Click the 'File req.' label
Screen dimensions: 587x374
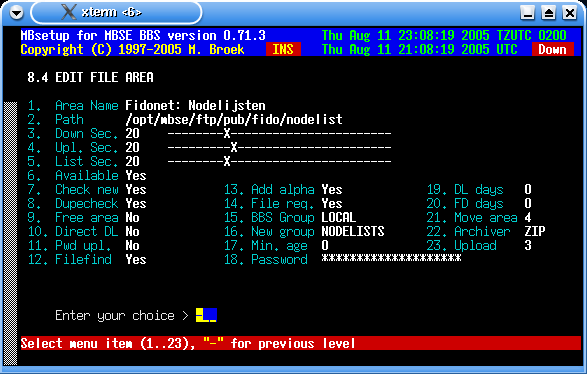point(283,204)
